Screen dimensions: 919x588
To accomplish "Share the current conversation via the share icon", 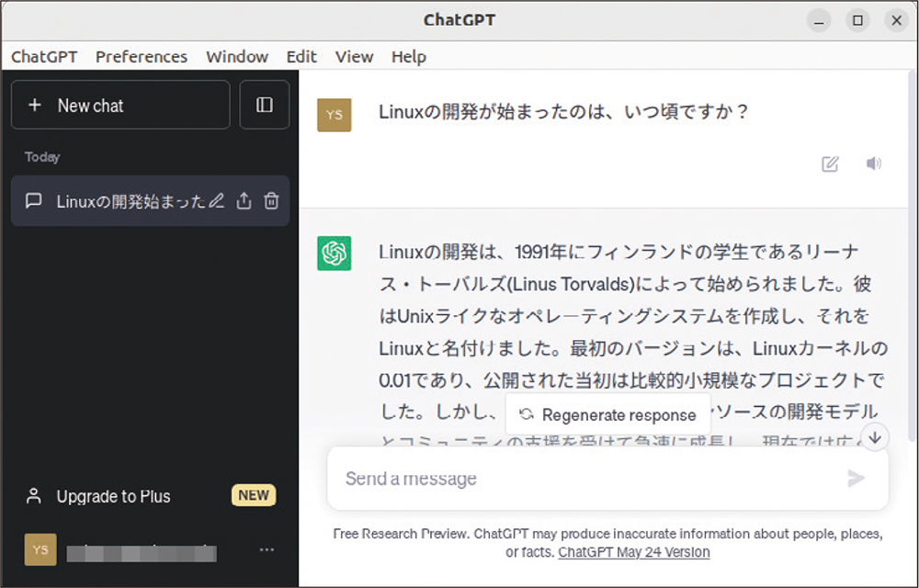I will pyautogui.click(x=244, y=200).
